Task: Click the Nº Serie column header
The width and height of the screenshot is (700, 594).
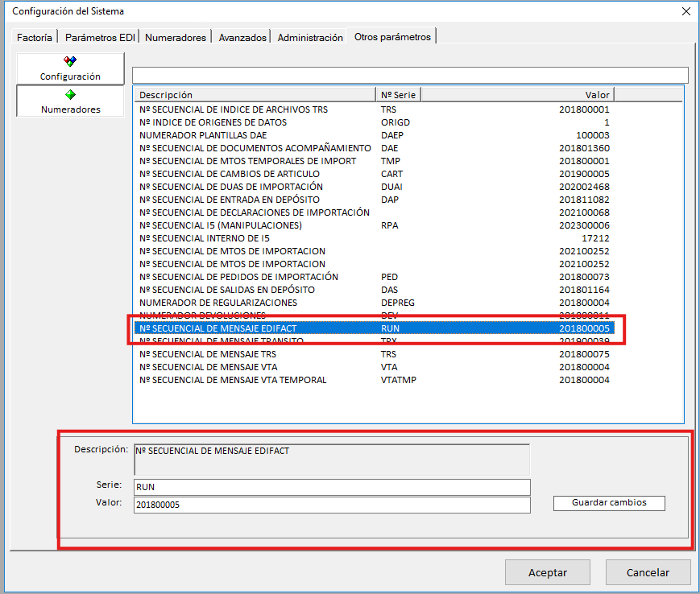Action: [398, 95]
